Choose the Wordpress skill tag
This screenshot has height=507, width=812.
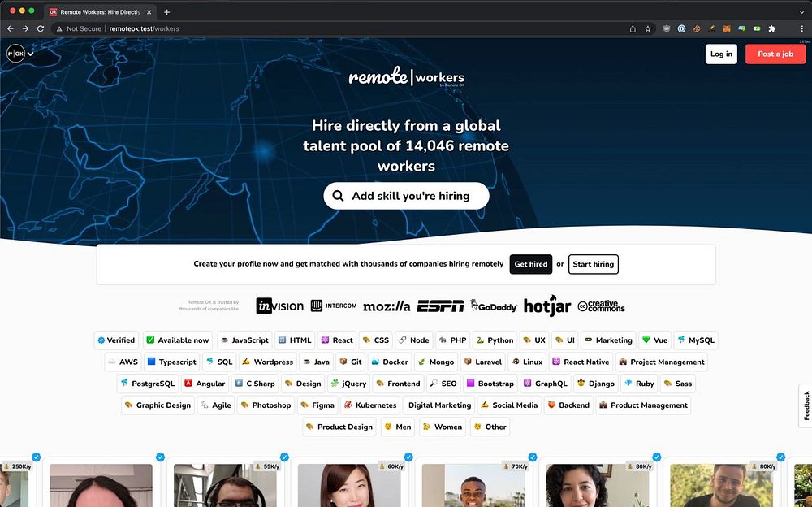tap(267, 362)
